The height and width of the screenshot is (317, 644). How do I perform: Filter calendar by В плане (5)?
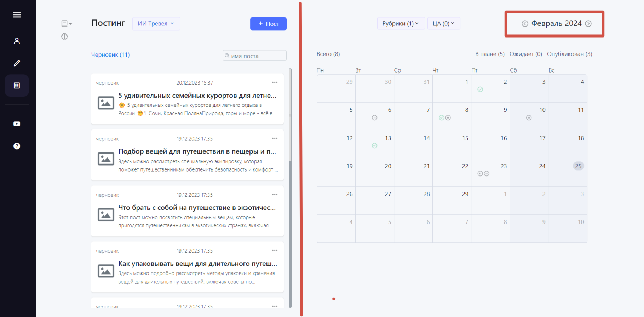(490, 54)
